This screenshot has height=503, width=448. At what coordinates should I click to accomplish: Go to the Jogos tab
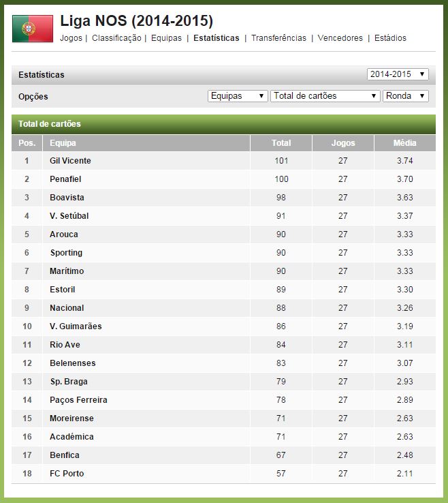click(71, 38)
